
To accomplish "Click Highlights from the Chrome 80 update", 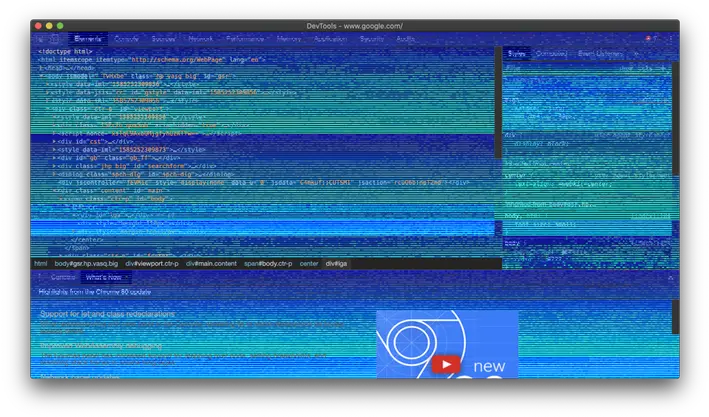I will click(95, 292).
